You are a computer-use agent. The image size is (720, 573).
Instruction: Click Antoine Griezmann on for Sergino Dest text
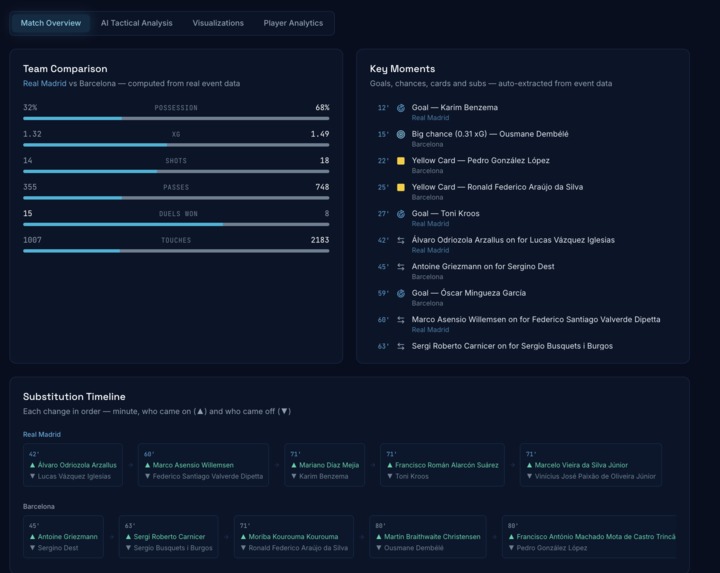pos(483,266)
